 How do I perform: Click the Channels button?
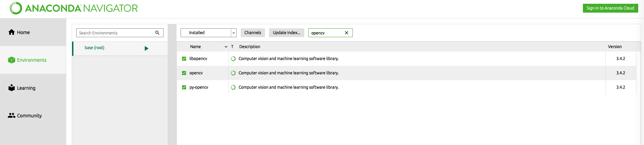point(253,33)
